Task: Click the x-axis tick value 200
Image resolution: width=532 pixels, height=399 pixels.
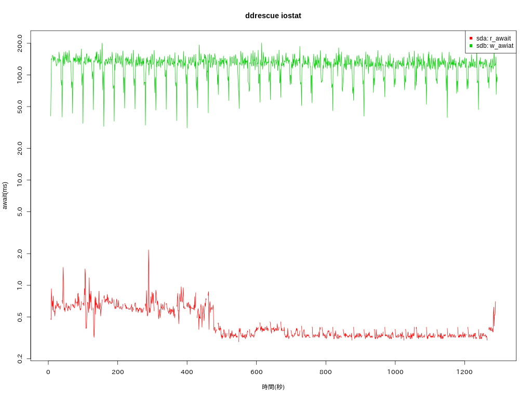Action: (118, 372)
